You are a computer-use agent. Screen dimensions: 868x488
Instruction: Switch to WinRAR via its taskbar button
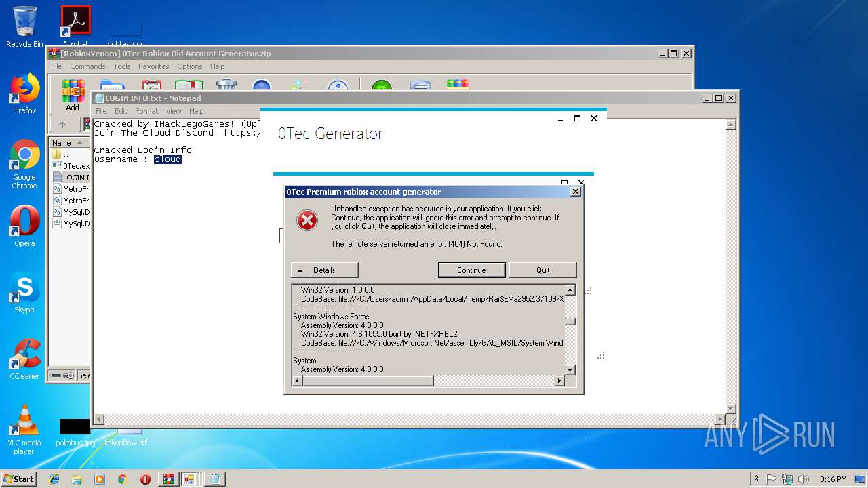168,479
